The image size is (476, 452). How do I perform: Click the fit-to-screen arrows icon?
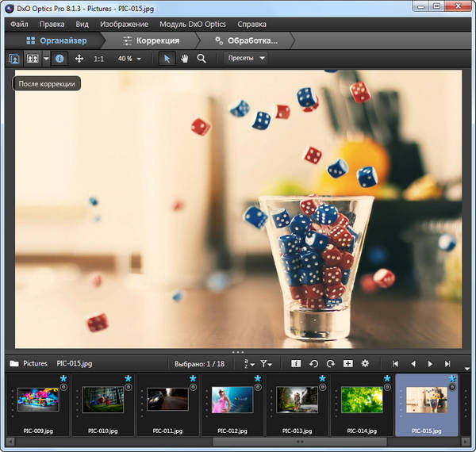(x=79, y=59)
